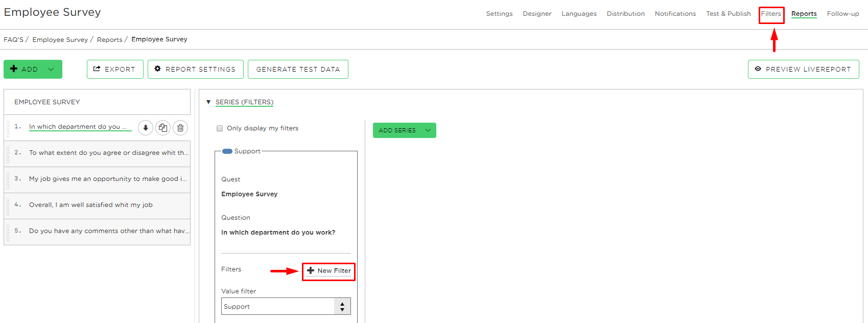Viewport: 868px width, 323px height.
Task: Click the blue Support series color swatch
Action: click(x=227, y=151)
